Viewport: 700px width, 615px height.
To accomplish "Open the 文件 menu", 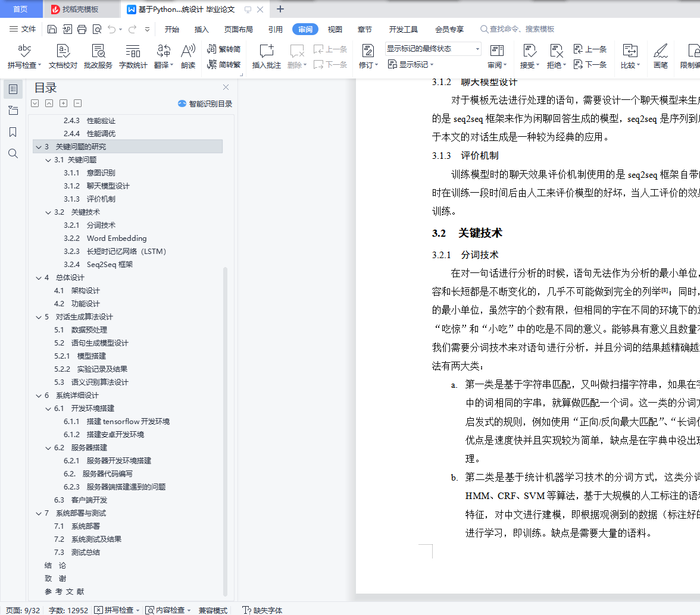I will [x=23, y=29].
